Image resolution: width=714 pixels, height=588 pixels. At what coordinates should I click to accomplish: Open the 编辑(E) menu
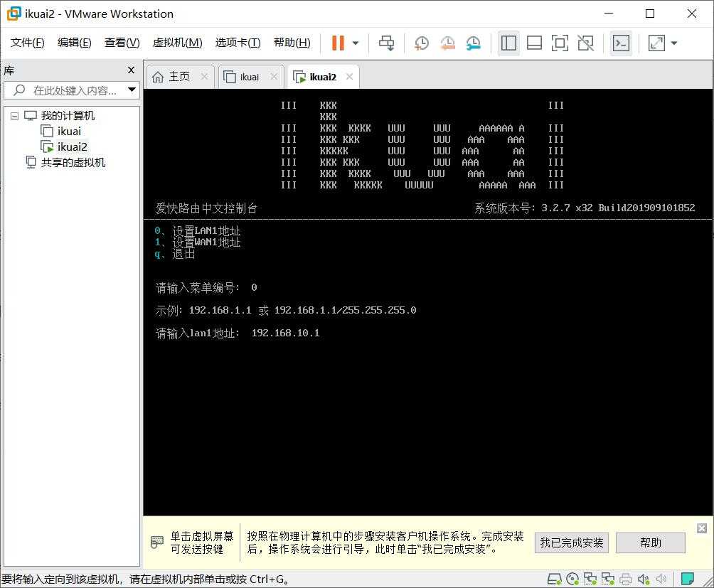[x=74, y=43]
